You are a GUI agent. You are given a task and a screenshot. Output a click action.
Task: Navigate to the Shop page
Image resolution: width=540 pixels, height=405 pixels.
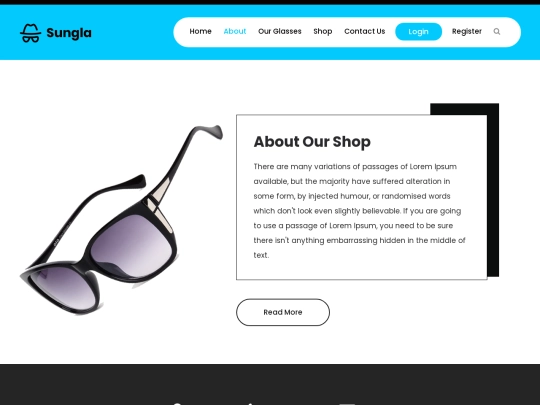tap(323, 31)
